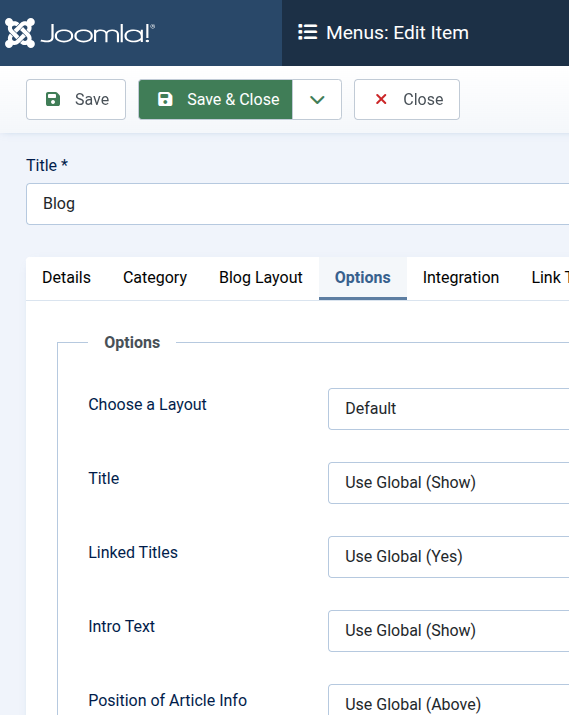Screen dimensions: 569x715
Task: Open the Choose a Layout dropdown
Action: [x=449, y=409]
